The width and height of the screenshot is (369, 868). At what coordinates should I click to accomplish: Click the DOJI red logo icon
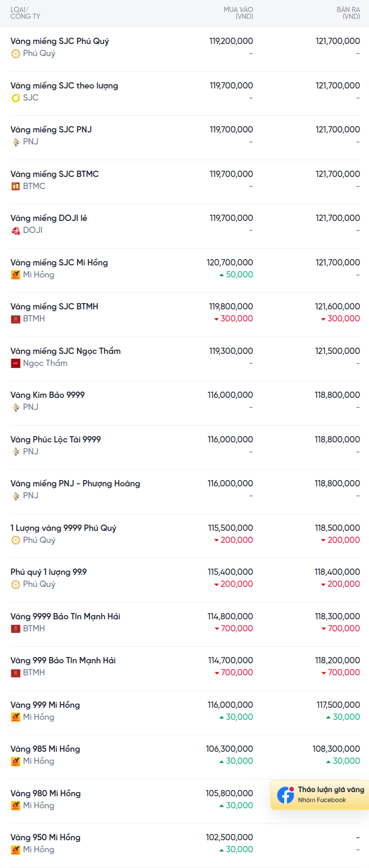click(16, 230)
